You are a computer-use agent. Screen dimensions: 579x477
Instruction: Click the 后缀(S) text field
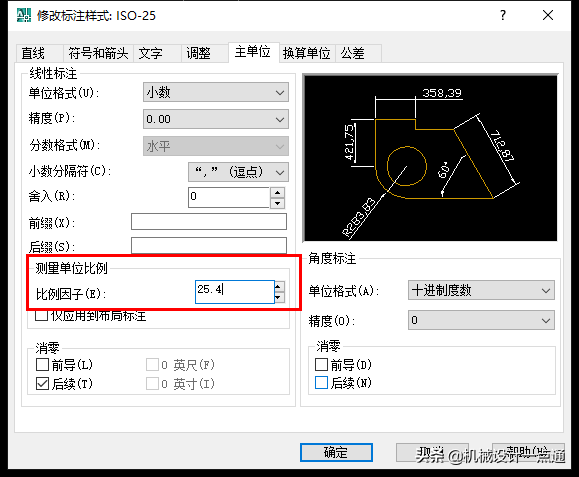pos(209,246)
